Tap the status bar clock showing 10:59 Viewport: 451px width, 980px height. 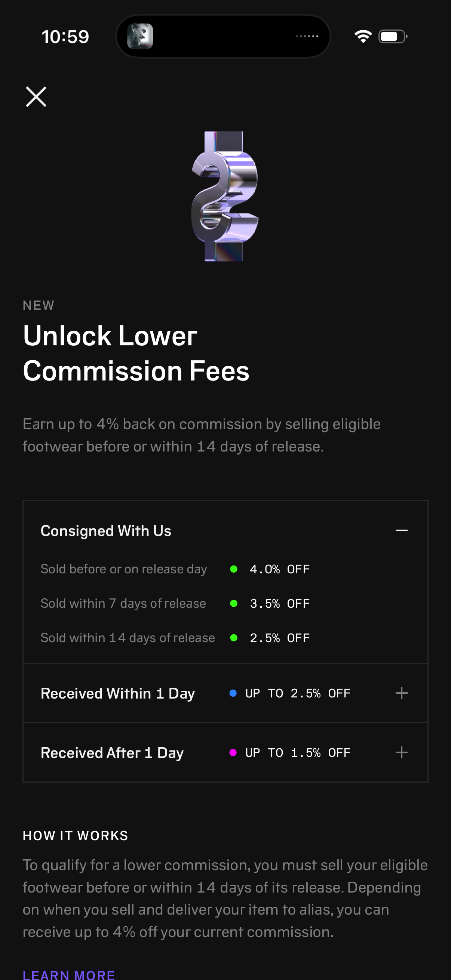(x=65, y=37)
